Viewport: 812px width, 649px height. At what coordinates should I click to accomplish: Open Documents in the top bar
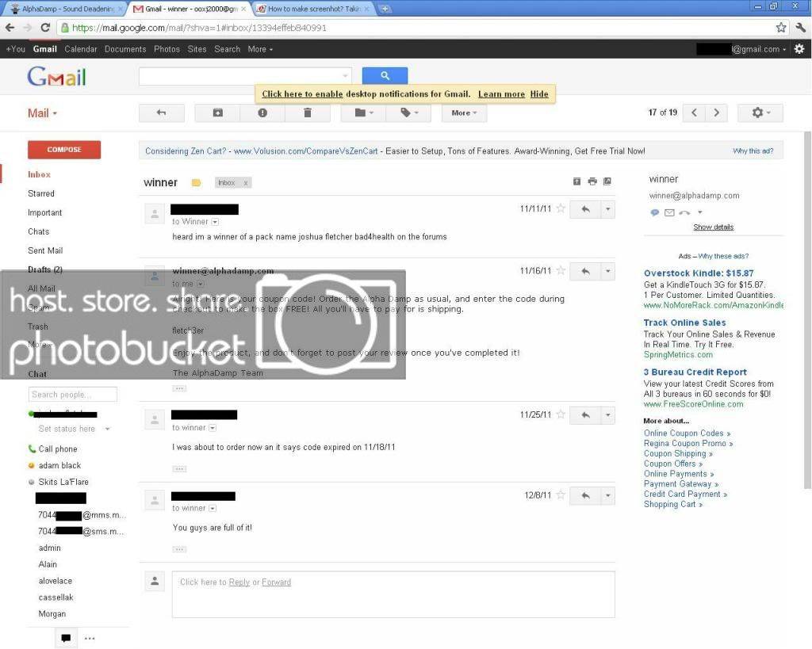[125, 49]
